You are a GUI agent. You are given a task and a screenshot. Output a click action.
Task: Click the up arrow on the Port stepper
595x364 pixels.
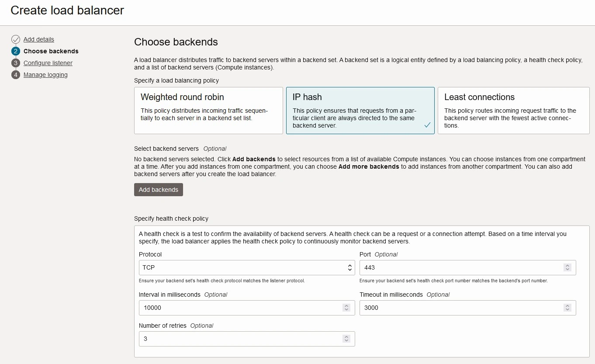567,265
